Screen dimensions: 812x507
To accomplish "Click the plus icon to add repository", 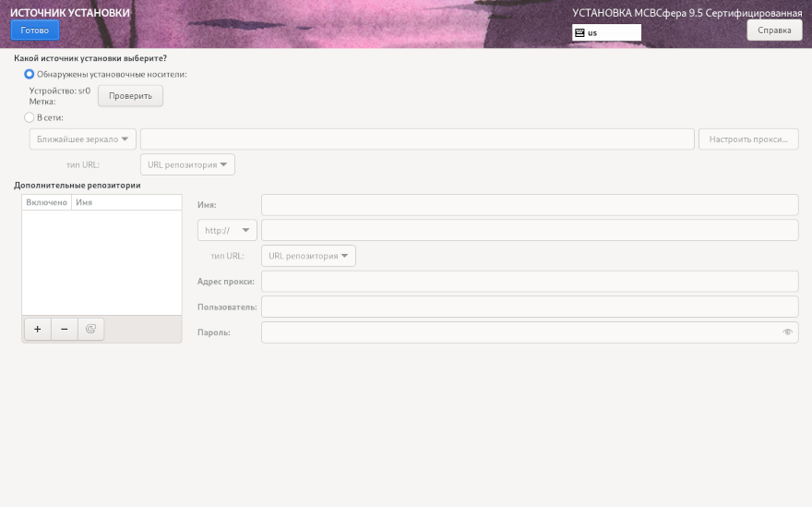I will [38, 329].
